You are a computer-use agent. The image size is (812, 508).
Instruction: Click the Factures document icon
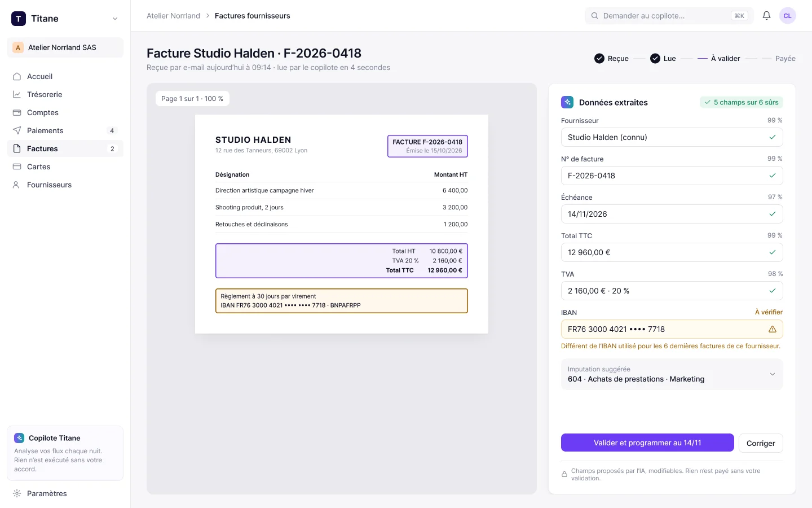click(17, 148)
